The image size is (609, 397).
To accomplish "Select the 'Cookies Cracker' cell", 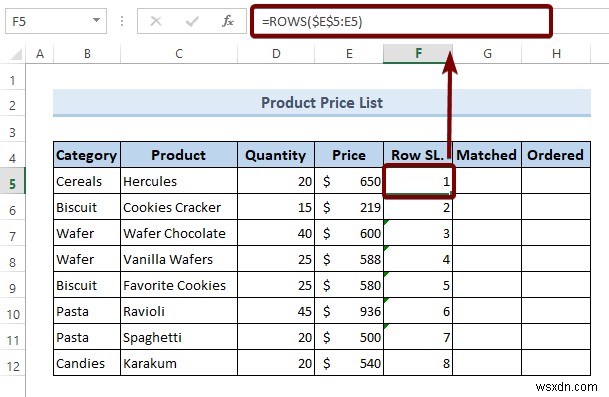I will tap(179, 207).
